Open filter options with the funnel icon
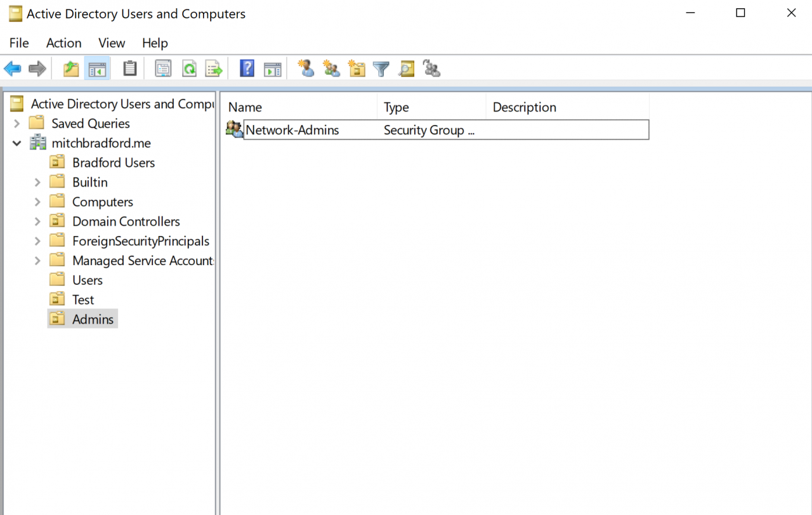 pos(381,68)
